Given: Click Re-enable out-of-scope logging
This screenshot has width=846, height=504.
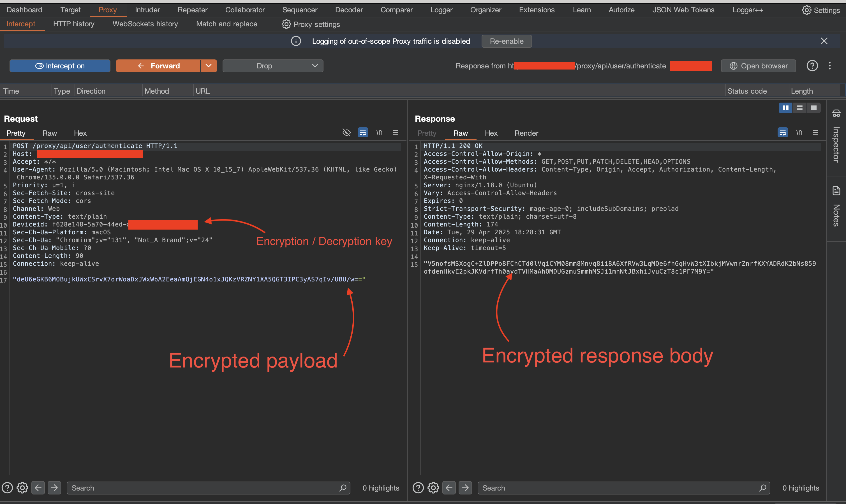Looking at the screenshot, I should coord(506,41).
